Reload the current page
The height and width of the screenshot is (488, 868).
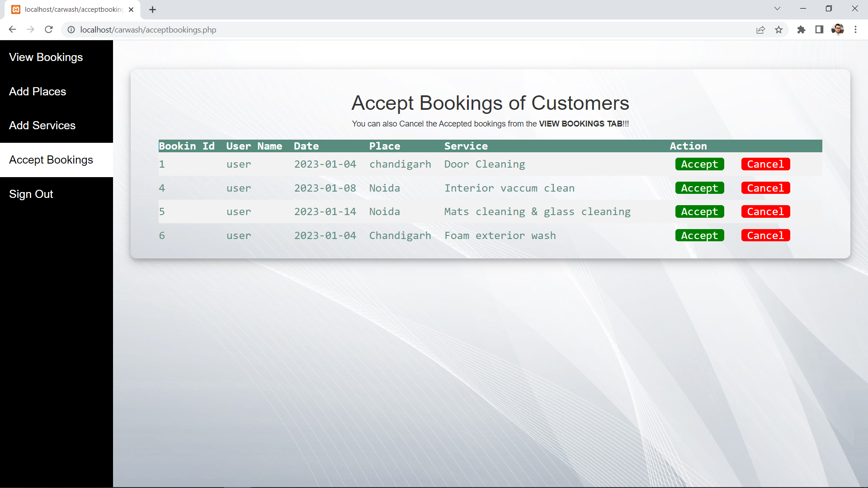[x=49, y=29]
